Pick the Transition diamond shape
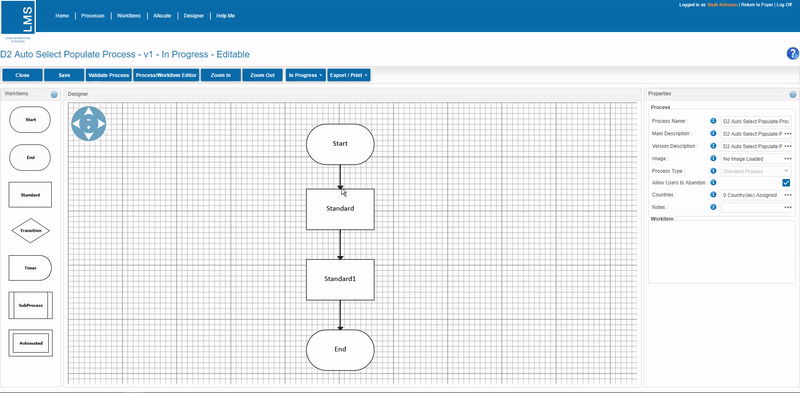This screenshot has height=393, width=800. pyautogui.click(x=31, y=231)
